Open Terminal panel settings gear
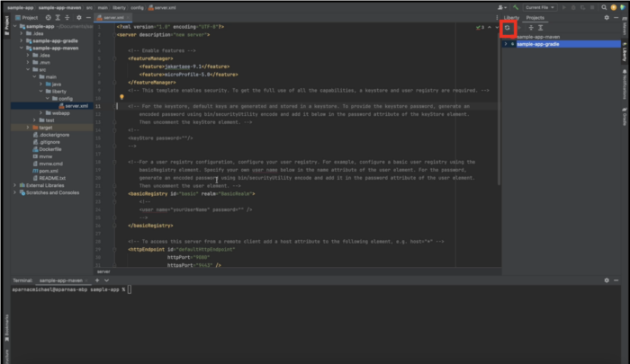The height and width of the screenshot is (364, 630). pyautogui.click(x=607, y=280)
